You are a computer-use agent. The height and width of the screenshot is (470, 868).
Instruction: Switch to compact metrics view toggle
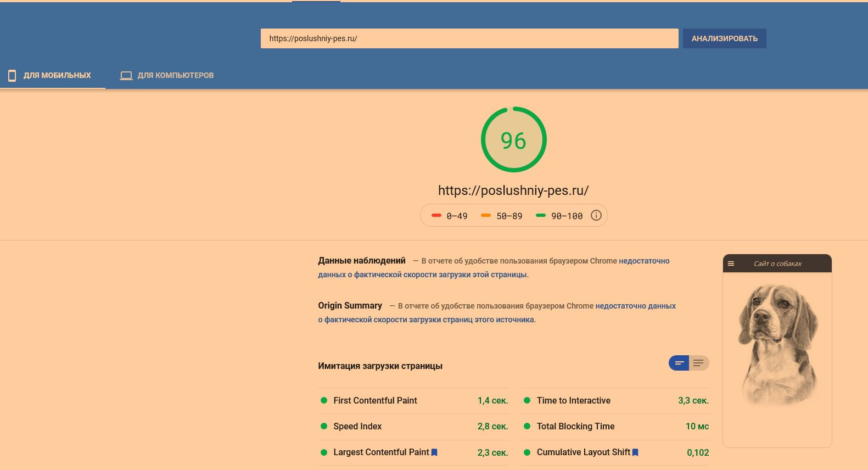tap(679, 363)
